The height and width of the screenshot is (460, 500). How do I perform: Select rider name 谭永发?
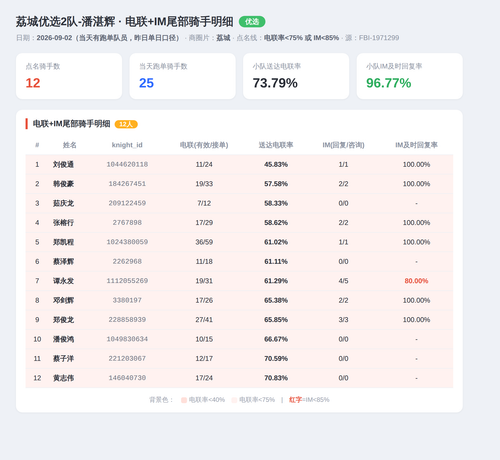click(63, 281)
